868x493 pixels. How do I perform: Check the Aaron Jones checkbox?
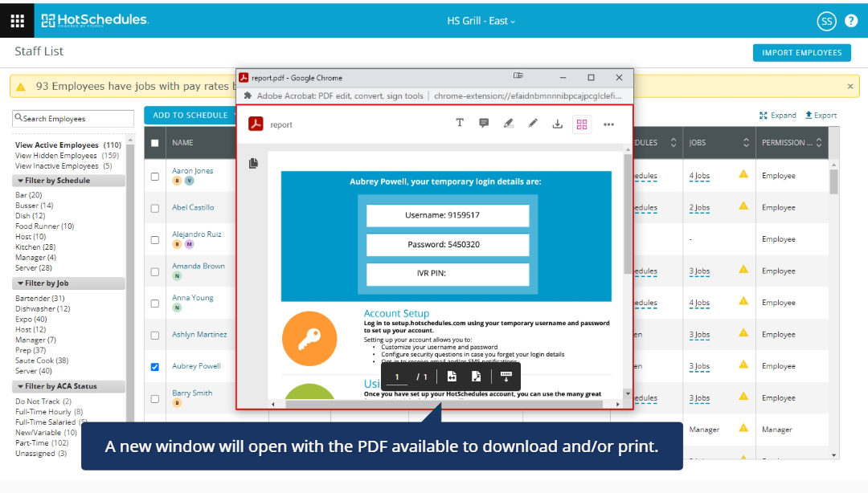click(155, 177)
